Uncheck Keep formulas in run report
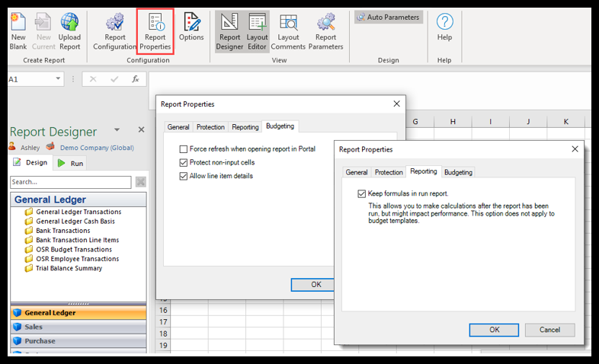 tap(362, 194)
